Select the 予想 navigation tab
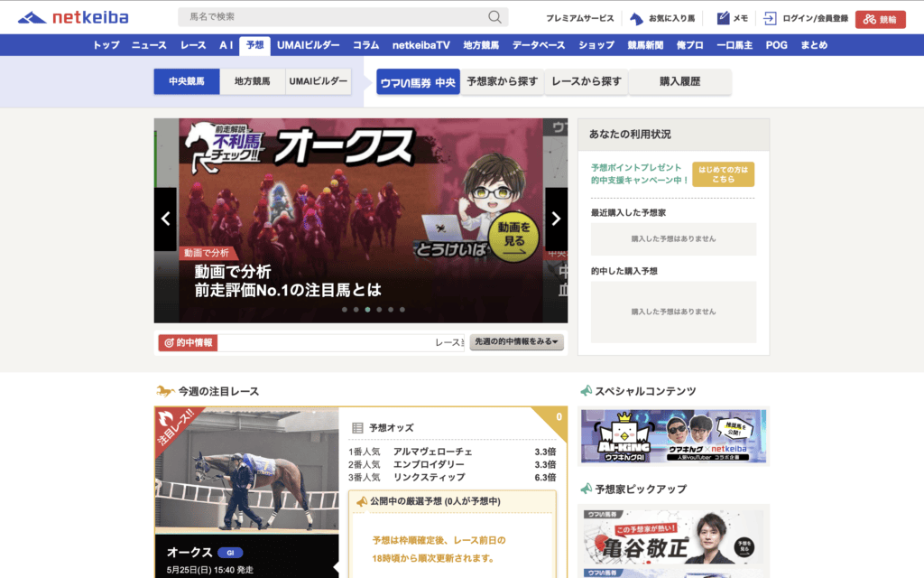924x578 pixels. coord(254,45)
